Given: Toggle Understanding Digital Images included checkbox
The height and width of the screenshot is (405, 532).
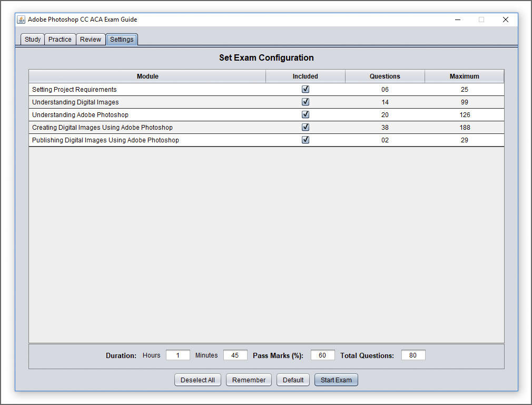Looking at the screenshot, I should point(306,102).
